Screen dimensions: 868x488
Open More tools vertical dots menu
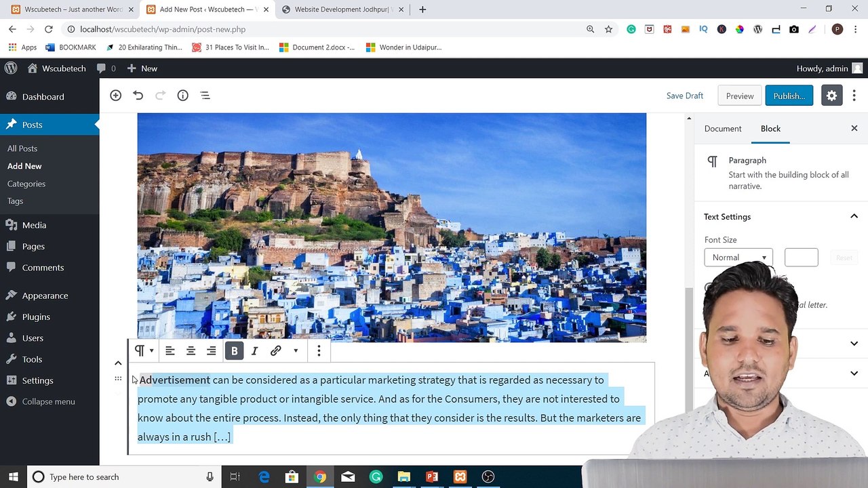tap(854, 96)
